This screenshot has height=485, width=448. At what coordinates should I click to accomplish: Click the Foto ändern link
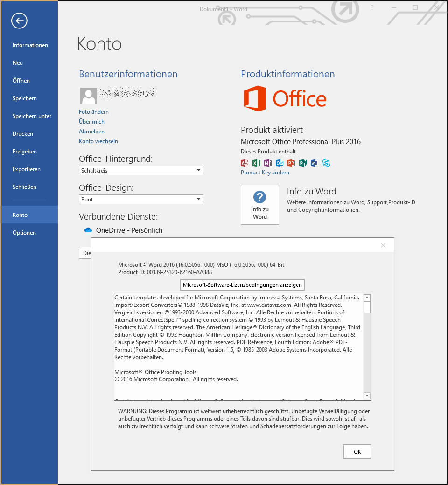pyautogui.click(x=93, y=111)
